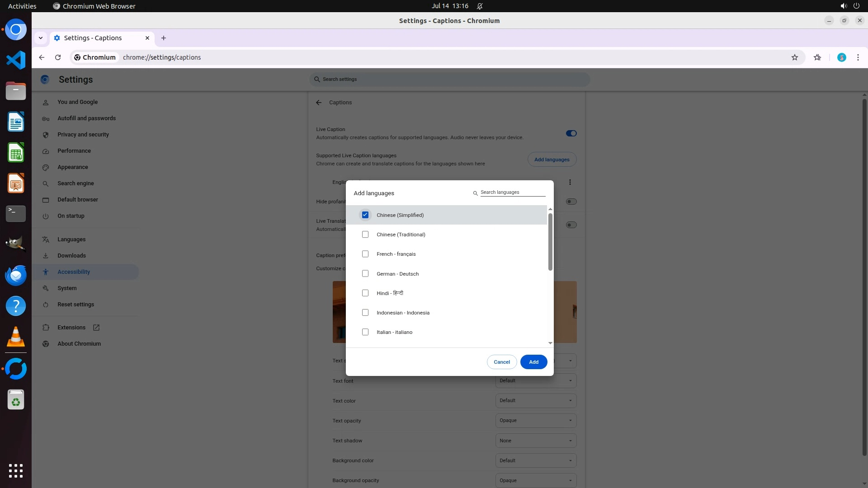Open a new tab with plus icon
Image resolution: width=868 pixels, height=488 pixels.
[164, 38]
